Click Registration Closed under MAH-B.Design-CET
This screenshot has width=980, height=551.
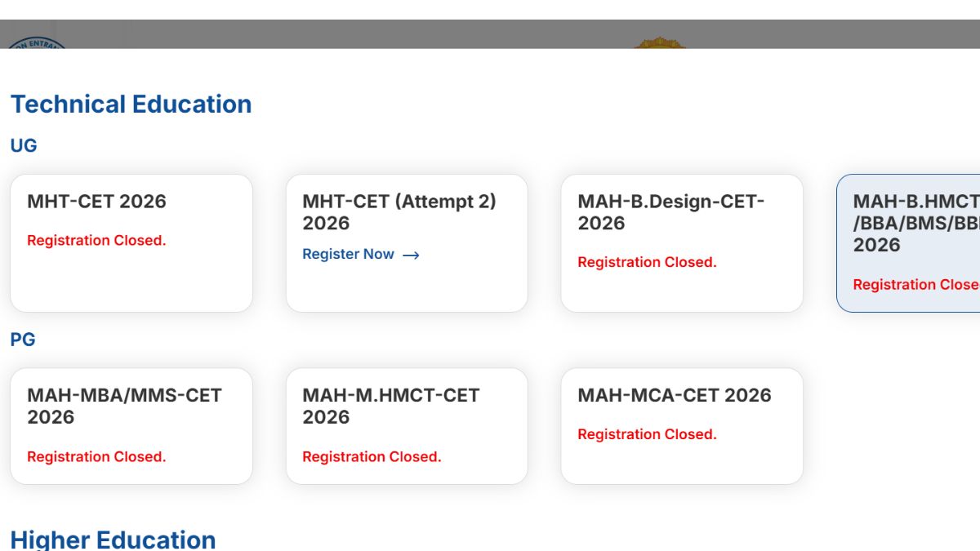647,263
